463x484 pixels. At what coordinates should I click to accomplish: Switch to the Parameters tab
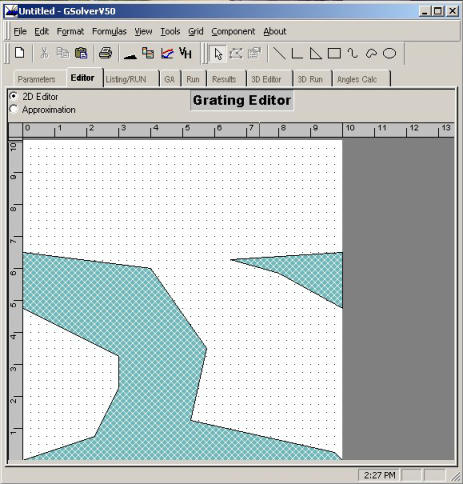pos(36,79)
